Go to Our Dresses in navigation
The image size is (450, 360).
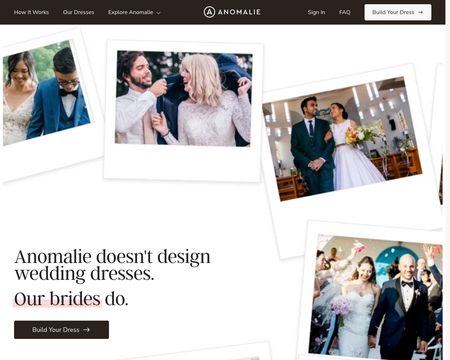click(x=78, y=12)
